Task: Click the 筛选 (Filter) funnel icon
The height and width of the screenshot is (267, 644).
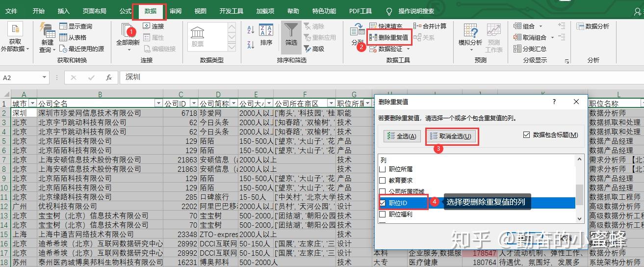Action: (291, 31)
